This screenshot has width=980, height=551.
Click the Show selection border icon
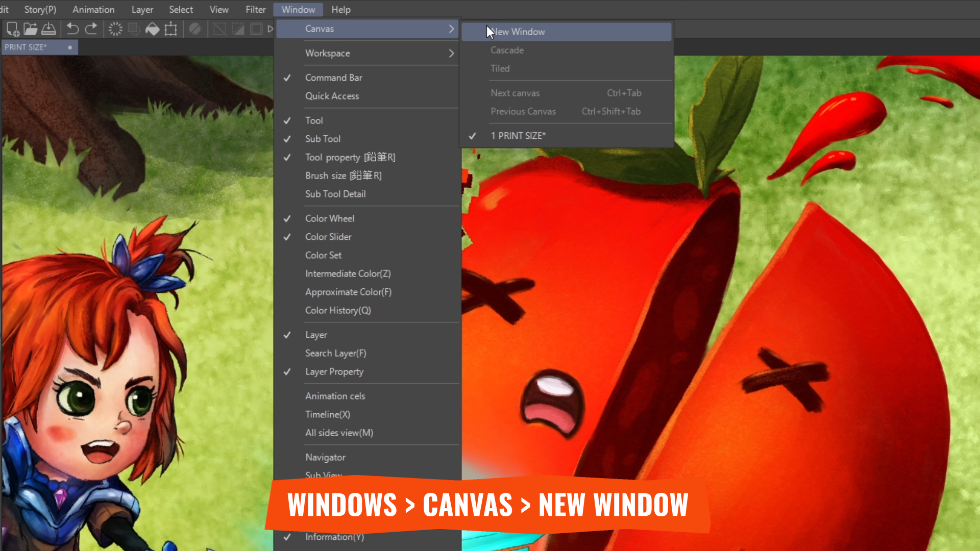coord(256,29)
